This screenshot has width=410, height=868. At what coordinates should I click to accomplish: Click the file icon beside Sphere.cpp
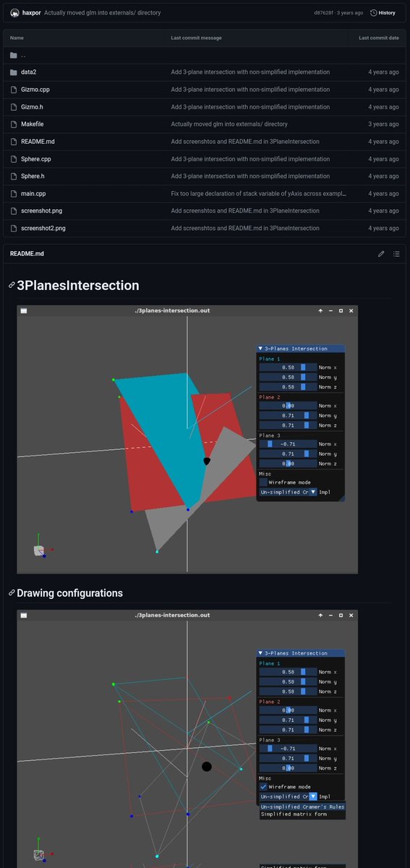14,159
